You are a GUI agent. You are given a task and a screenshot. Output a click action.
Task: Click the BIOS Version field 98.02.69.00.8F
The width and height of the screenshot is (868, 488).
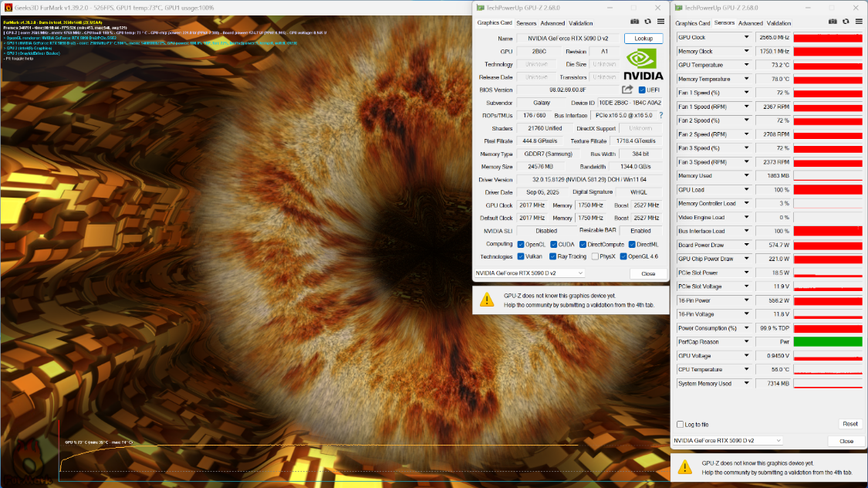tap(567, 90)
